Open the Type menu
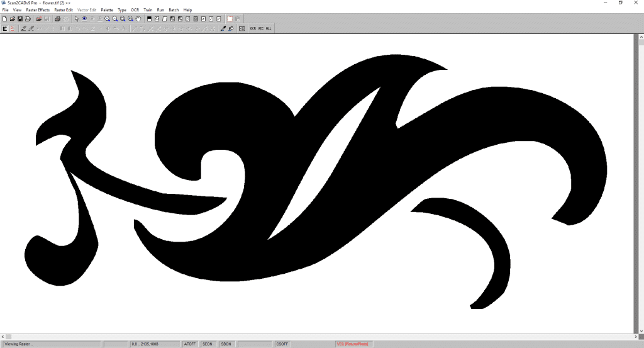The height and width of the screenshot is (348, 644). pos(122,10)
